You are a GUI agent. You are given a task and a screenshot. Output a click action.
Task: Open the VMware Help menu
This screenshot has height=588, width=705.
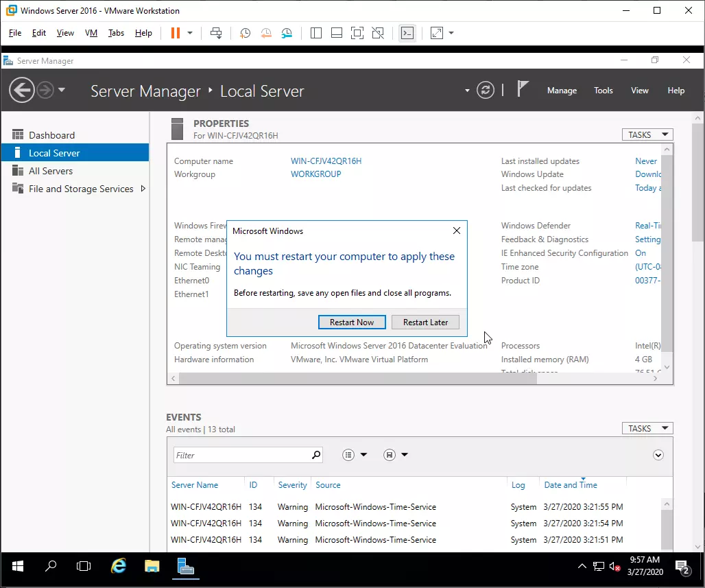coord(143,33)
